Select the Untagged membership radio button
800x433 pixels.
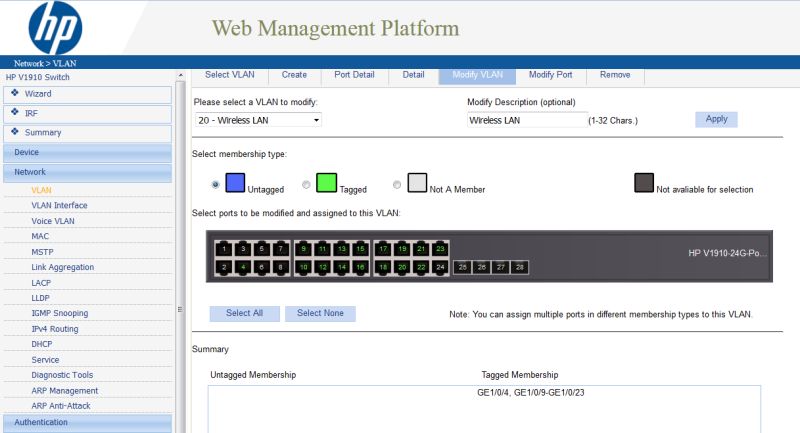pyautogui.click(x=215, y=185)
